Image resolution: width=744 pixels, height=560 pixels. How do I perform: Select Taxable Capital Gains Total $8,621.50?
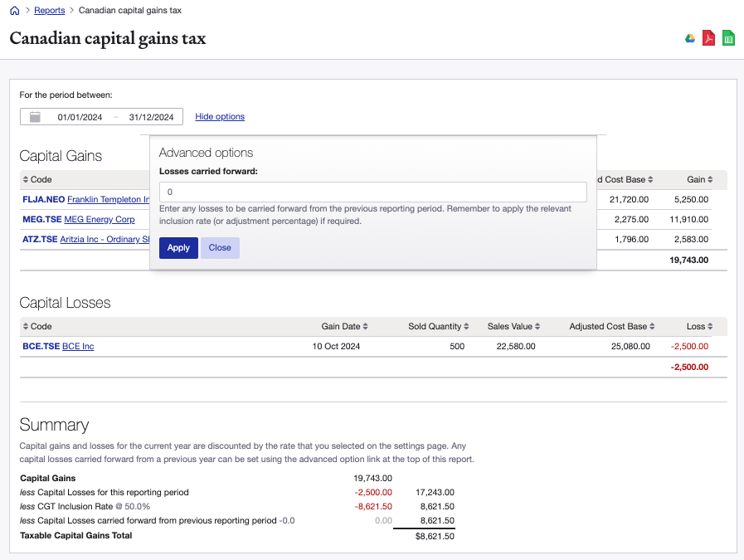(x=435, y=536)
